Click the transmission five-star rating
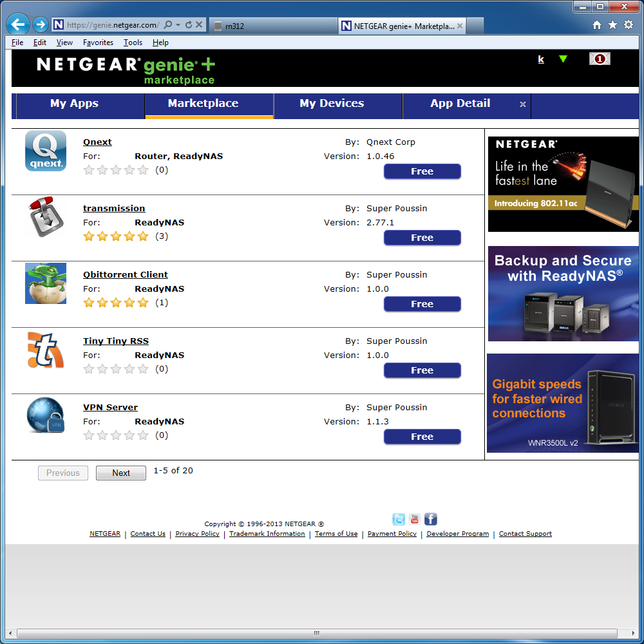Image resolution: width=644 pixels, height=644 pixels. click(116, 236)
